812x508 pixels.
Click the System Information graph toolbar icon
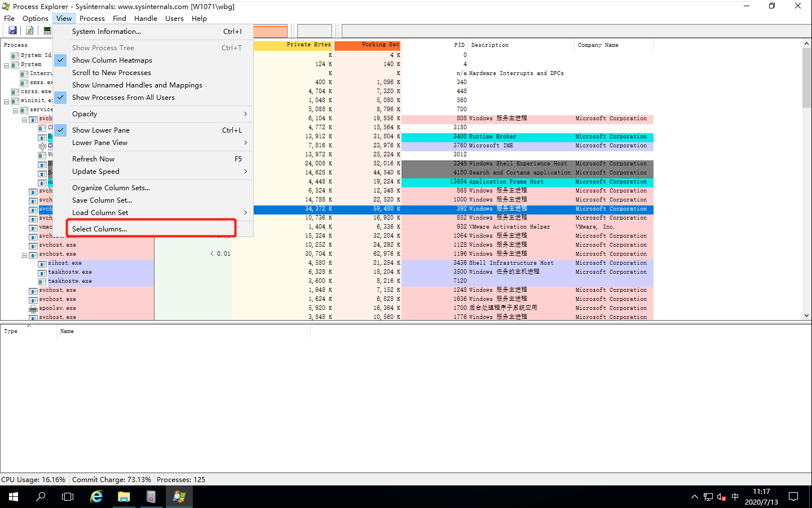tap(47, 30)
